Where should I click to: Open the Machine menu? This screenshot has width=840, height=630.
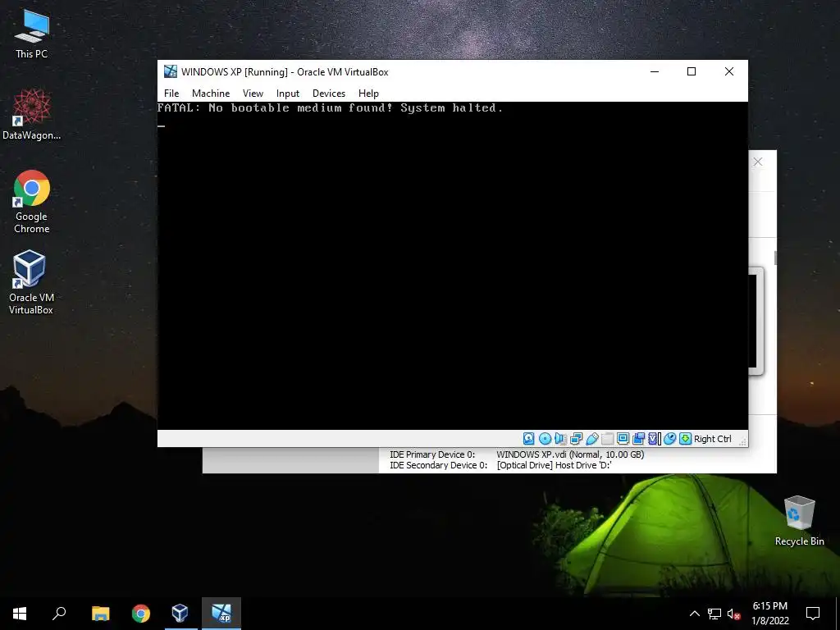click(211, 94)
